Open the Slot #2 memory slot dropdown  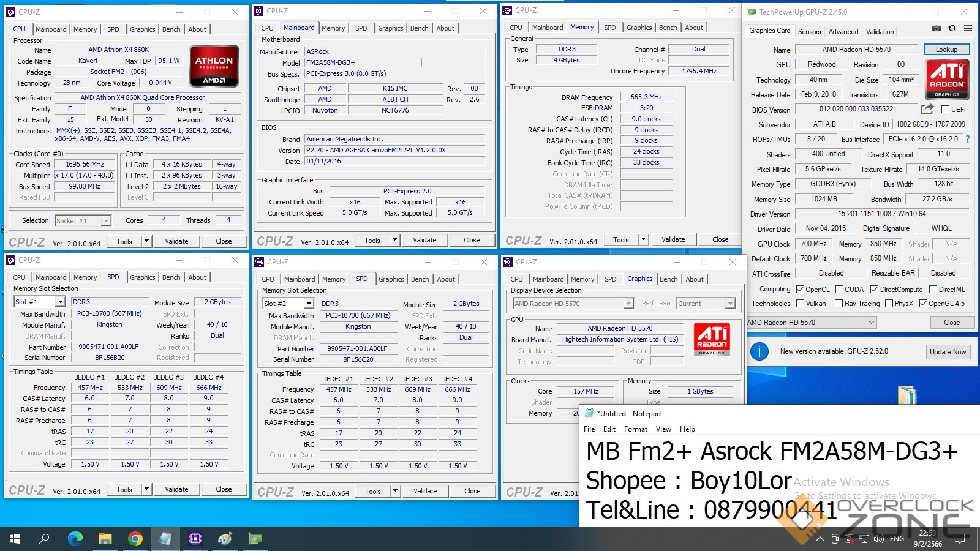coord(309,304)
